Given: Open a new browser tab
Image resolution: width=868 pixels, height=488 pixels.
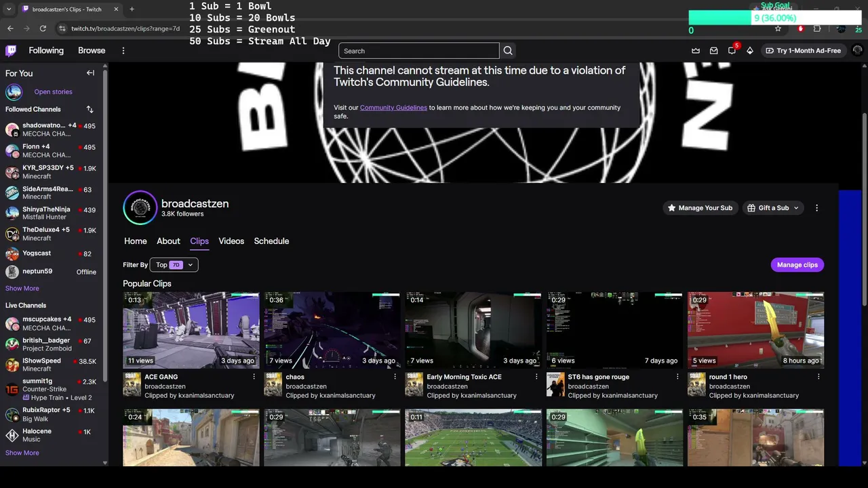Looking at the screenshot, I should click(132, 9).
